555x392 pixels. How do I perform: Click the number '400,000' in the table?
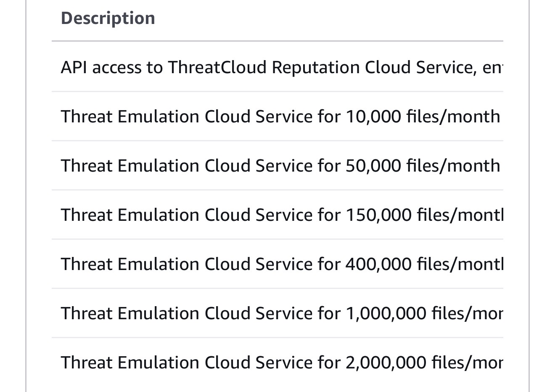pyautogui.click(x=378, y=264)
